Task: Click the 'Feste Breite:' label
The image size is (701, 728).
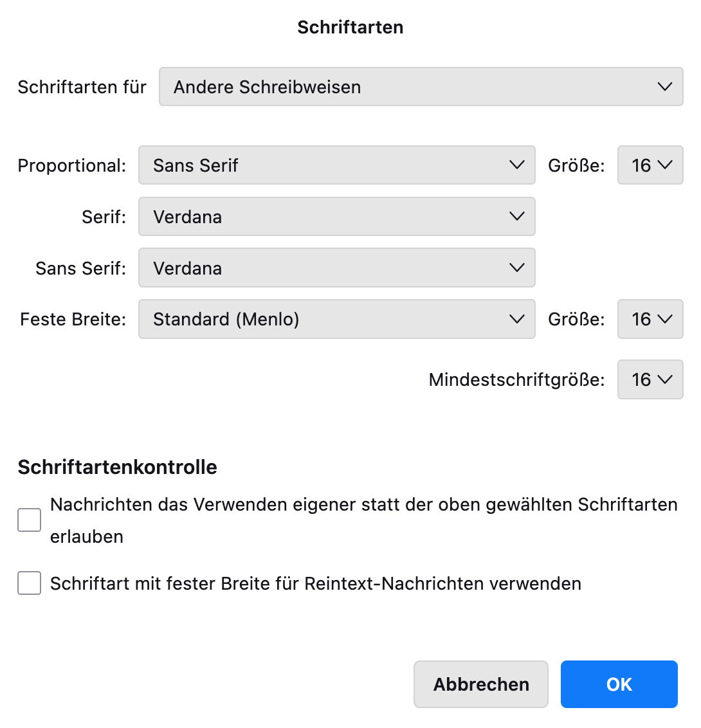Action: click(x=73, y=319)
